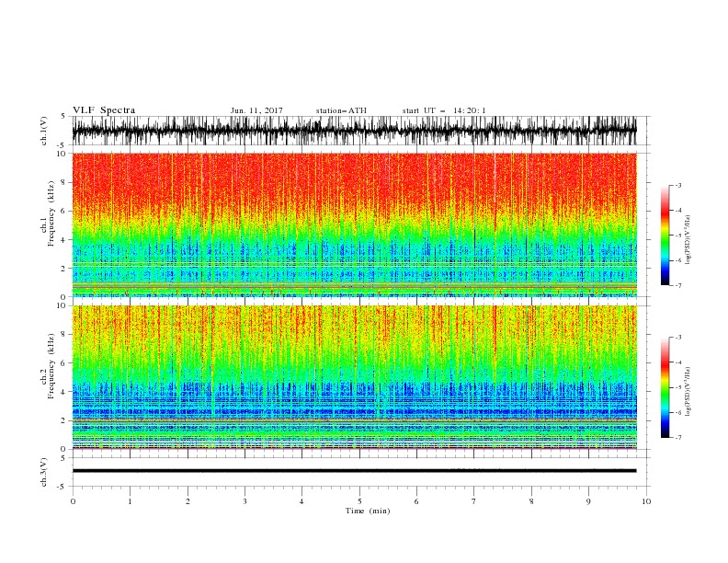728x563 pixels.
Task: Click the "Time (min)" x-axis label
Action: pyautogui.click(x=368, y=511)
